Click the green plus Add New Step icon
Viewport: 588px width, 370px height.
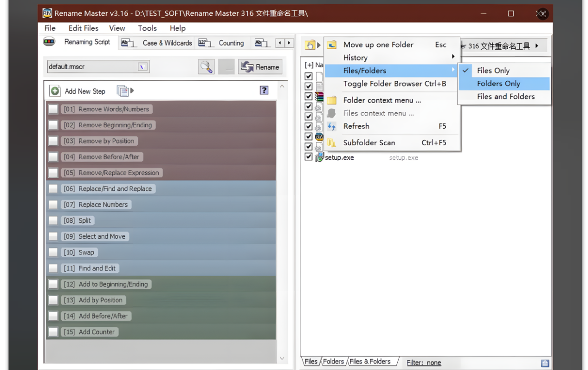pos(55,91)
